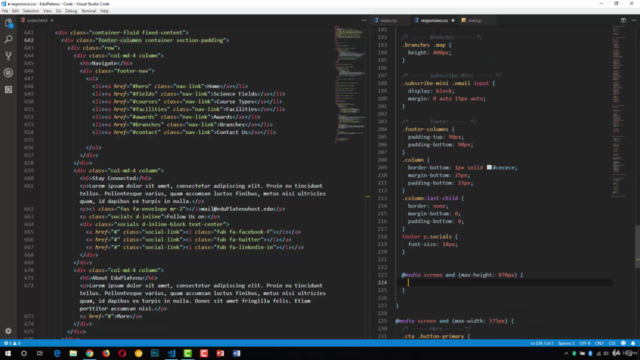Open the Help menu
This screenshot has height=360, width=640.
point(104,11)
